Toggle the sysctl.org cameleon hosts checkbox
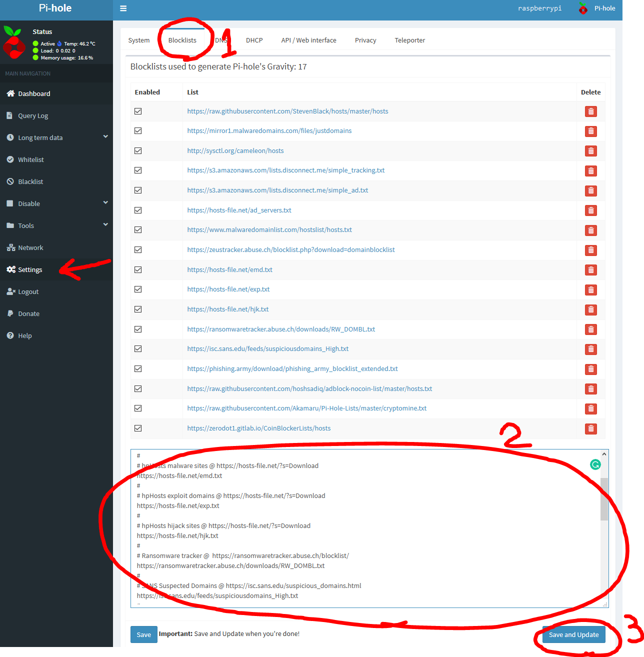Viewport: 644px width, 657px height. tap(138, 150)
